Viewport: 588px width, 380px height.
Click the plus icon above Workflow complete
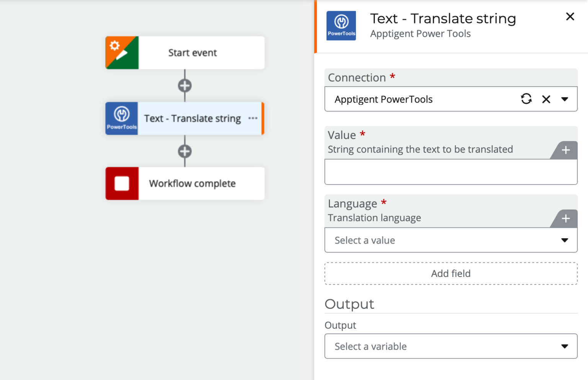click(x=185, y=151)
